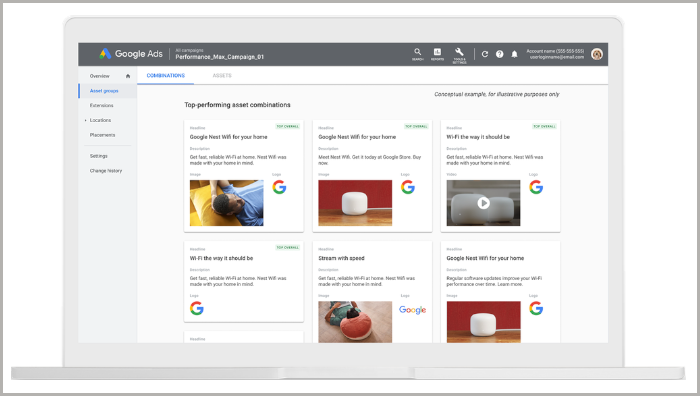Click the Google G logo in the imageless 'Wi-Fi the way it should be' card
This screenshot has width=700, height=396.
pyautogui.click(x=197, y=308)
